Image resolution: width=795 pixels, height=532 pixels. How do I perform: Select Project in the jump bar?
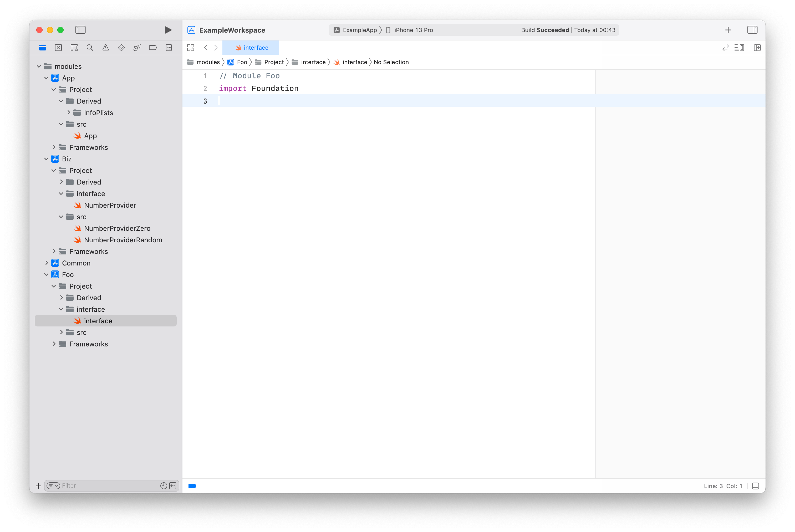[269, 62]
